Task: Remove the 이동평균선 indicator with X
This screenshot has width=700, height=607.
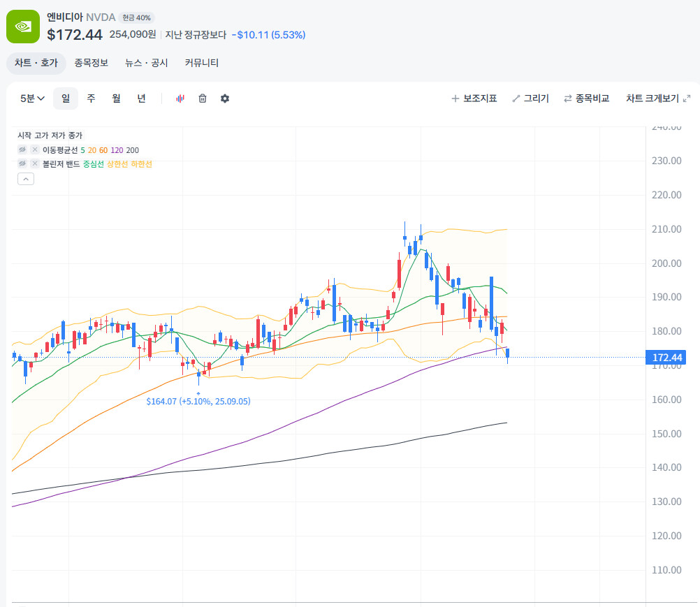Action: click(x=34, y=149)
